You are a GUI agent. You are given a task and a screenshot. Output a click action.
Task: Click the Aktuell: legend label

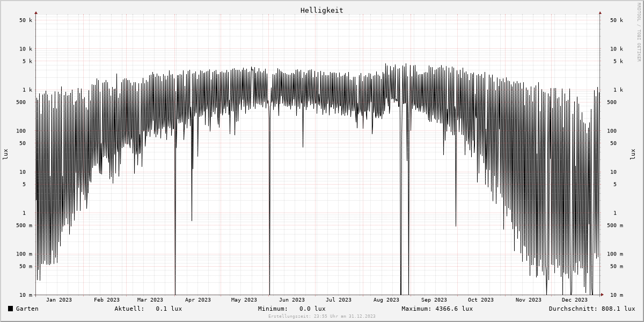pos(129,309)
